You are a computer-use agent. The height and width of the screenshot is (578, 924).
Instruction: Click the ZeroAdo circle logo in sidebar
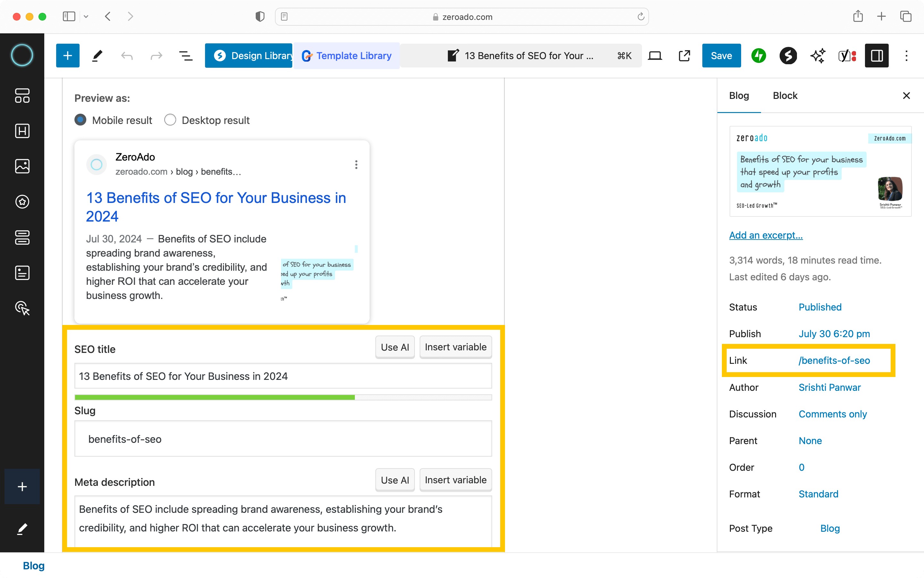click(22, 56)
